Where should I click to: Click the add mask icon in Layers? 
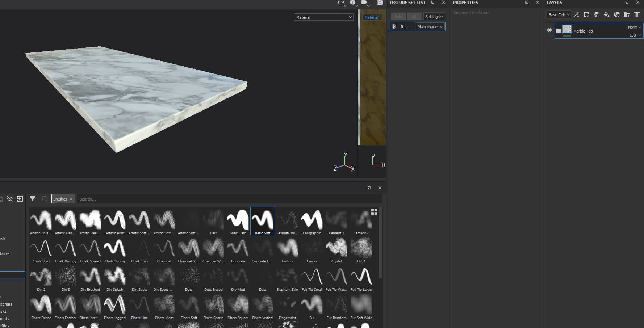[586, 14]
